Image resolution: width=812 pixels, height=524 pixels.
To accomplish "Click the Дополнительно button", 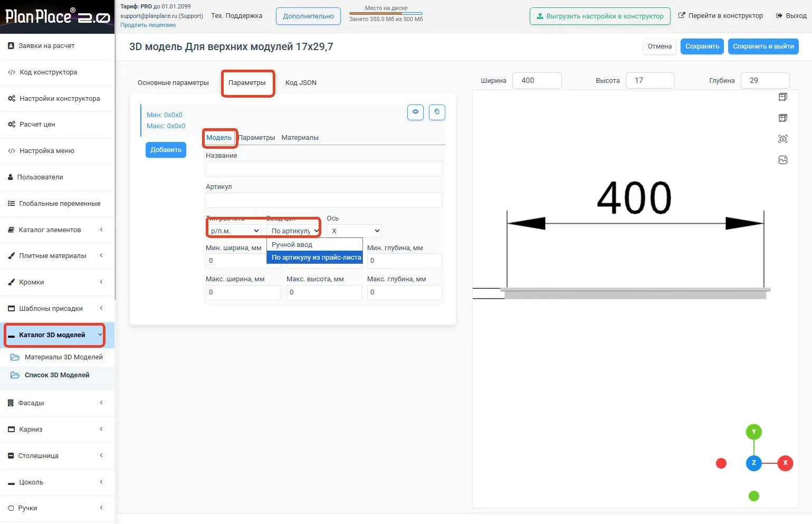I will point(308,16).
